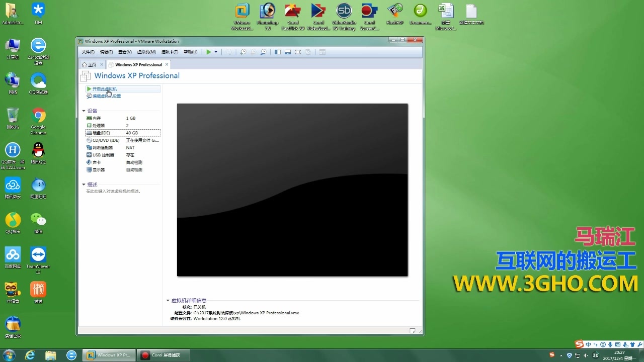
Task: Click the take snapshot toolbar icon
Action: pos(243,52)
